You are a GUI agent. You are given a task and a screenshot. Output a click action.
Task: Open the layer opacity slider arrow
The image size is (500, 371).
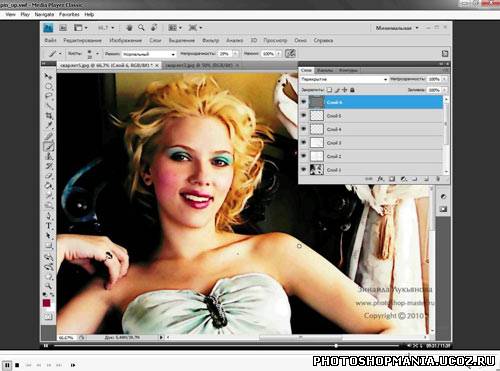(x=445, y=79)
